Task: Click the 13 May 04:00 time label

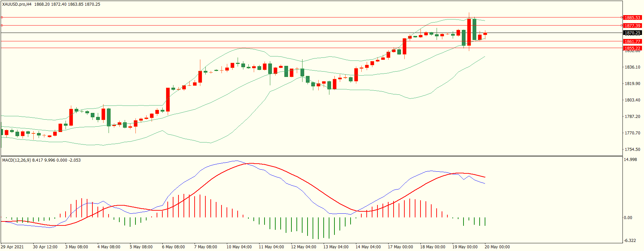Action: (x=336, y=247)
